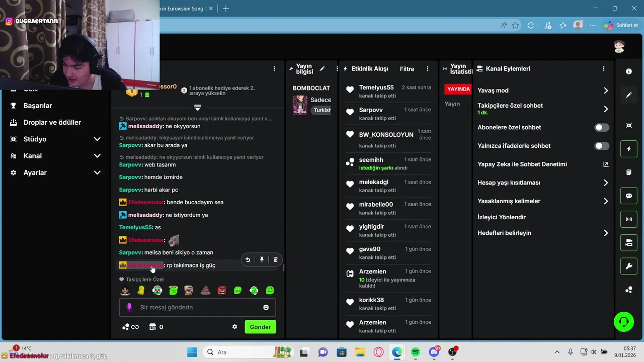The height and width of the screenshot is (362, 644).
Task: Collapse the pinned gift banner in chat
Action: 197,108
